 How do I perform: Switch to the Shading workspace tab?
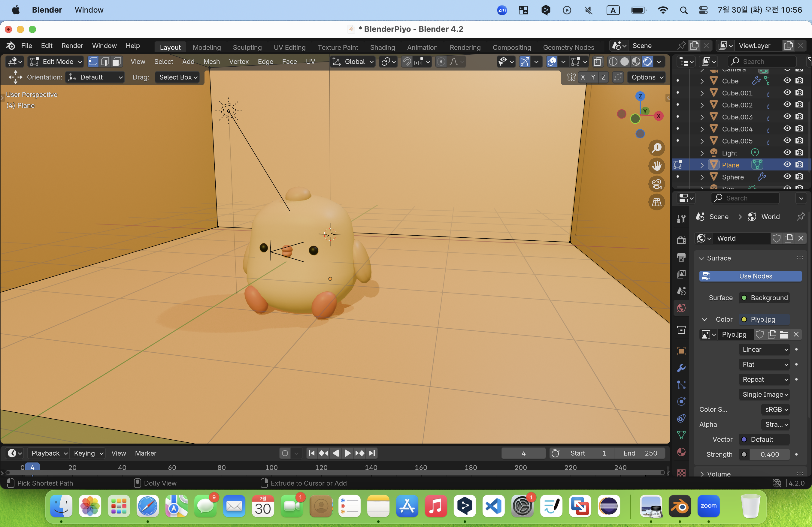tap(382, 47)
